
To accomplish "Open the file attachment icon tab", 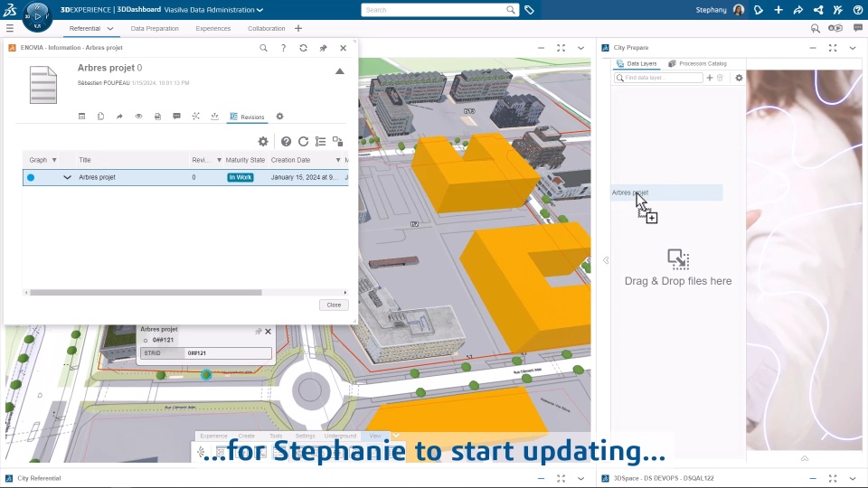I will (x=157, y=117).
